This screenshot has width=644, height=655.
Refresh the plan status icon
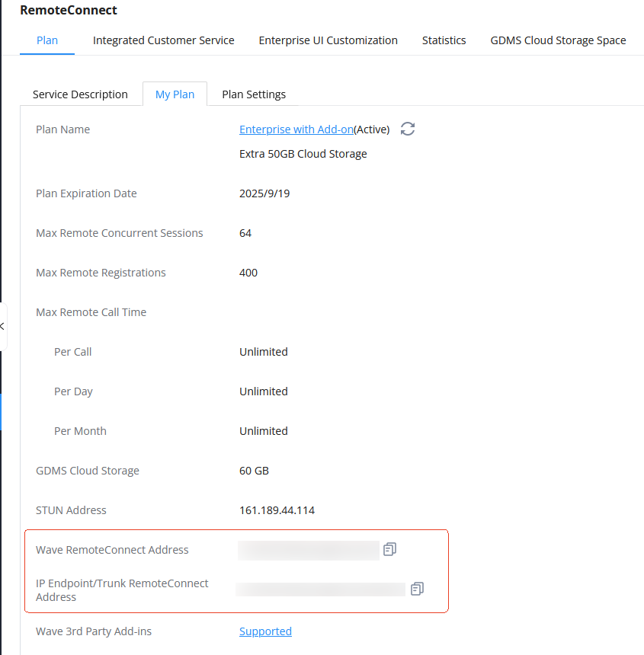[408, 129]
